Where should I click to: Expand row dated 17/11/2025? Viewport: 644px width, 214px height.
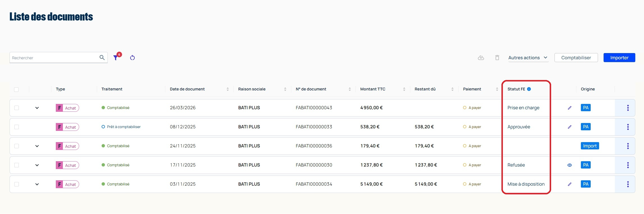[x=37, y=165]
